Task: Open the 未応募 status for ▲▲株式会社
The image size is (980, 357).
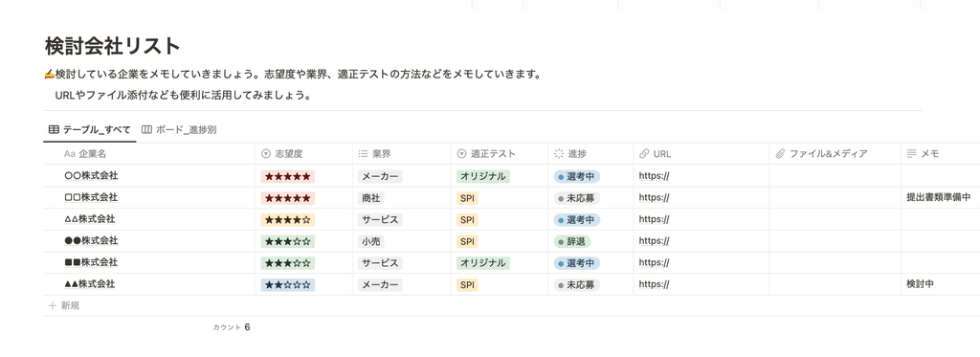Action: 577,284
